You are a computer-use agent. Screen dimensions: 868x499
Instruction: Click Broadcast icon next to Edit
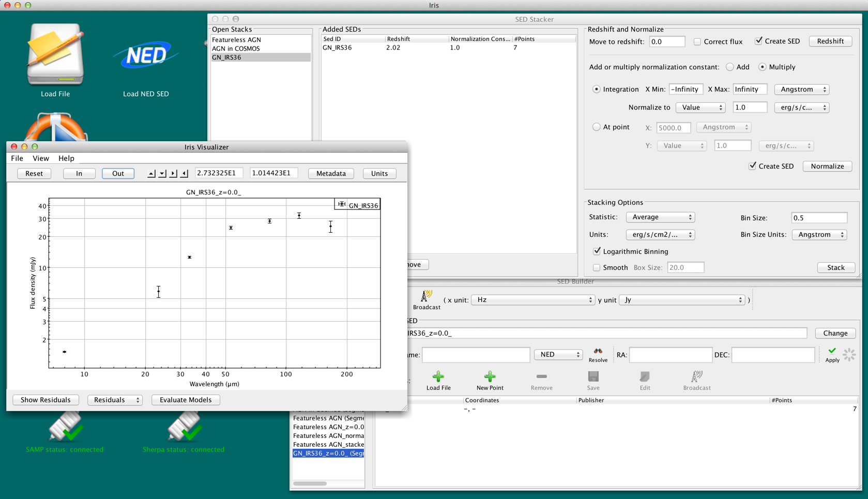(x=696, y=376)
